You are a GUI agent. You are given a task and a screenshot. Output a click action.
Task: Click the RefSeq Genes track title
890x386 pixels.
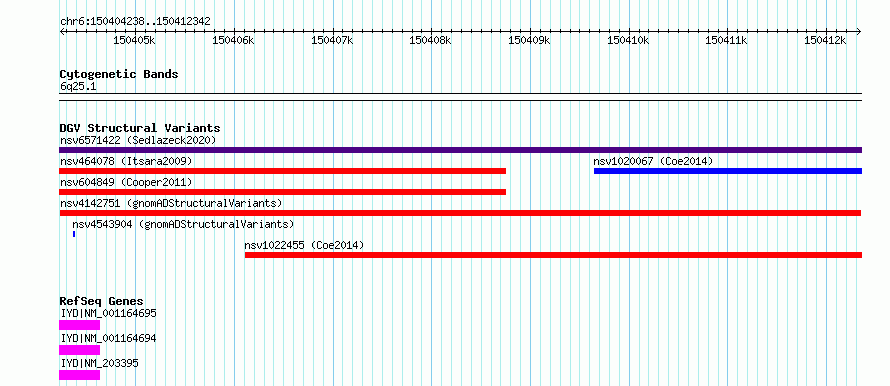pos(102,301)
